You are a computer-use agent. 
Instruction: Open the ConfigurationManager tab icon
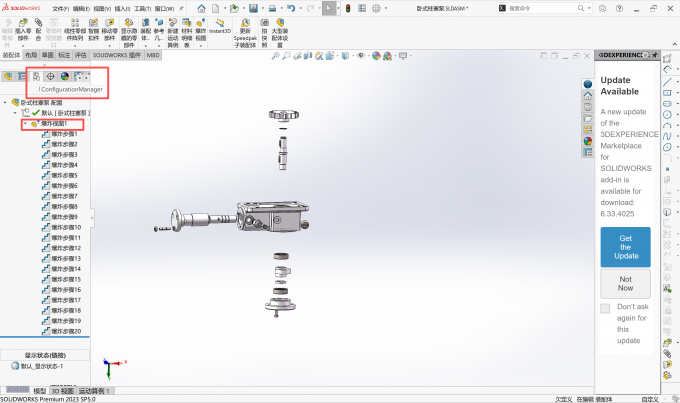[36, 76]
